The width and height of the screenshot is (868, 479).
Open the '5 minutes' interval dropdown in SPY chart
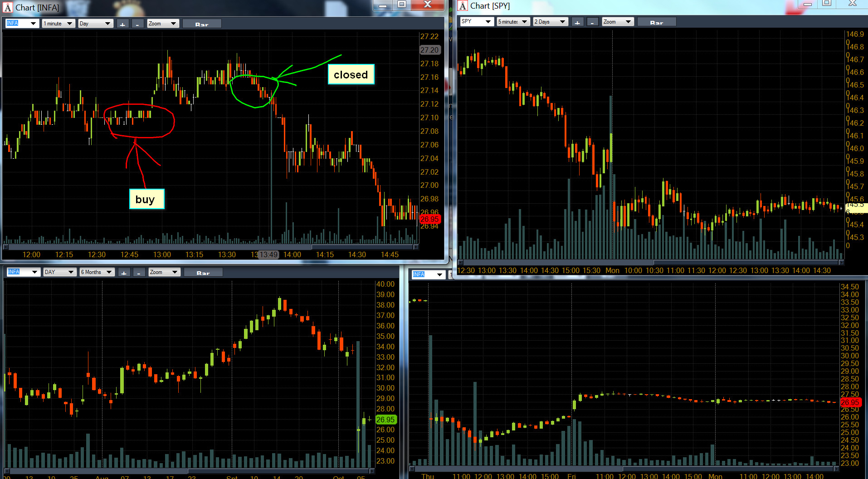pyautogui.click(x=513, y=22)
